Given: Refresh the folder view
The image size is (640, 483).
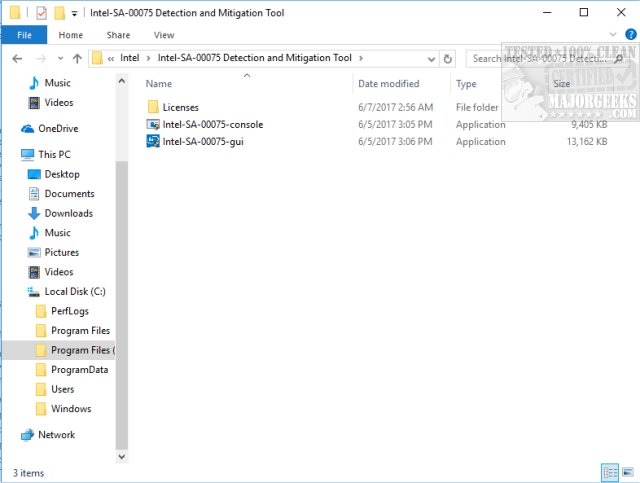Looking at the screenshot, I should point(448,59).
